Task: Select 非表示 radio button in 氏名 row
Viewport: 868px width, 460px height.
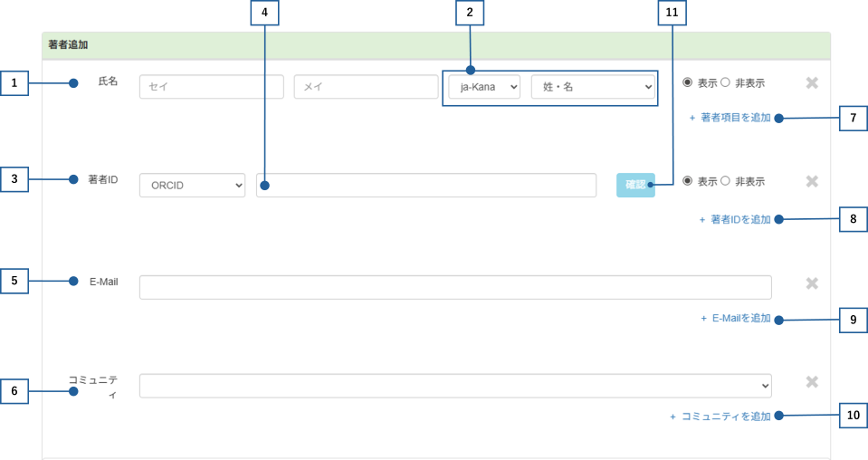Action: click(x=725, y=82)
